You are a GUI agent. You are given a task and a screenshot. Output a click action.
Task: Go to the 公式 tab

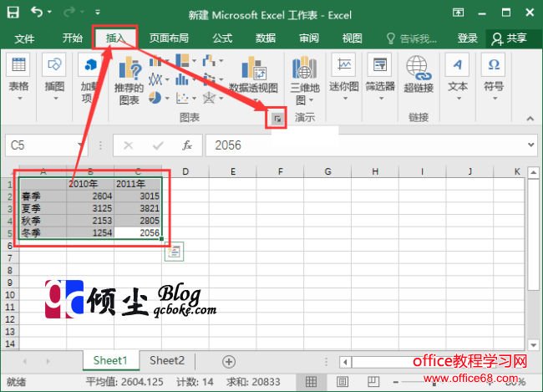point(222,38)
